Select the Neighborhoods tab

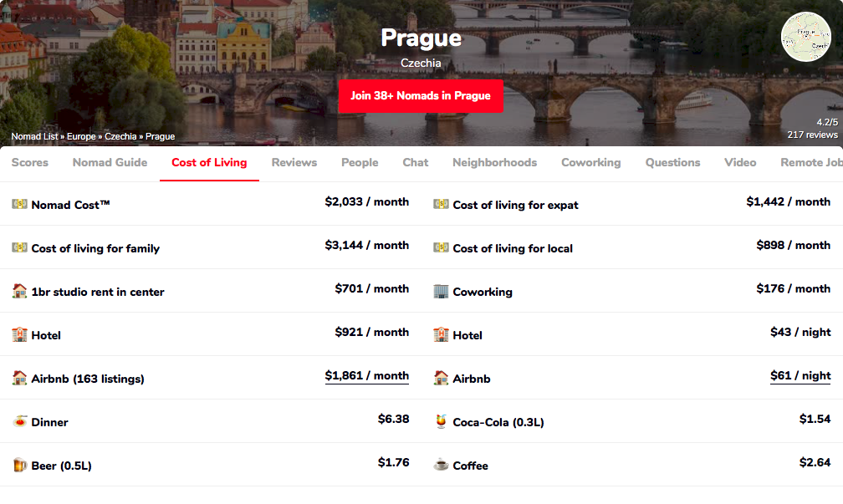click(x=494, y=162)
